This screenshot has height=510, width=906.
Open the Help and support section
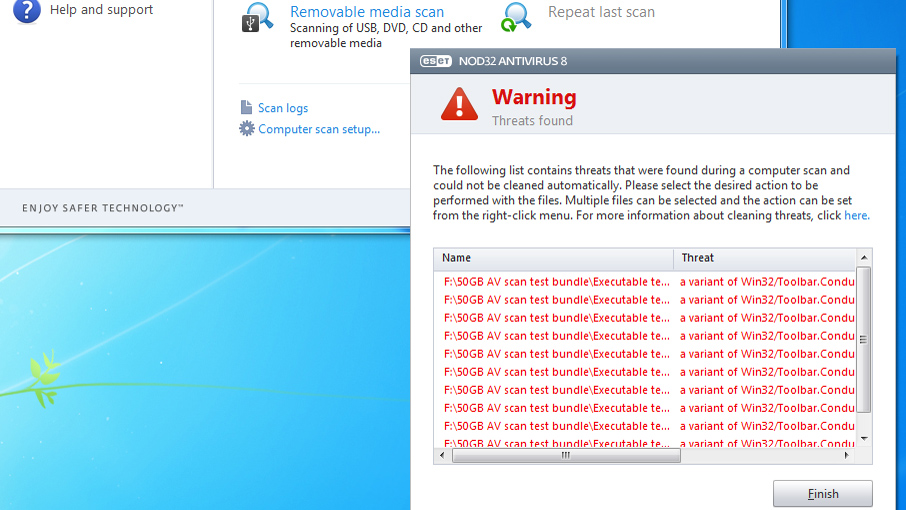tap(101, 10)
